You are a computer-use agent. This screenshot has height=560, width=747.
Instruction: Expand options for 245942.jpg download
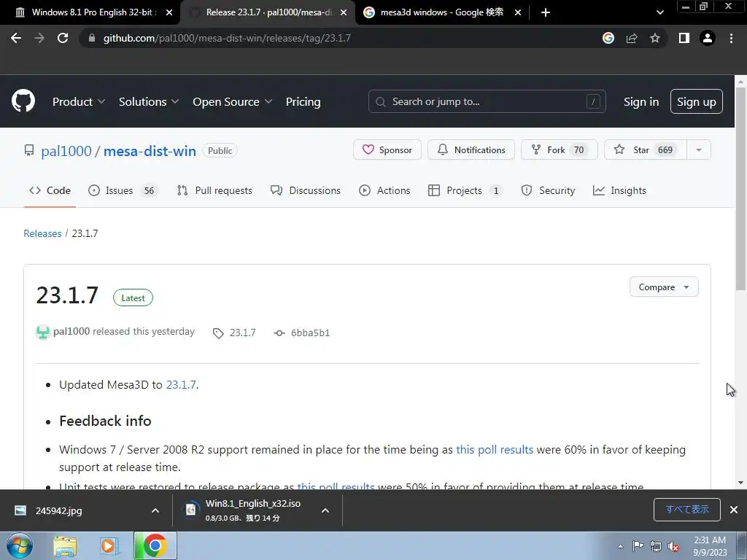tap(155, 510)
